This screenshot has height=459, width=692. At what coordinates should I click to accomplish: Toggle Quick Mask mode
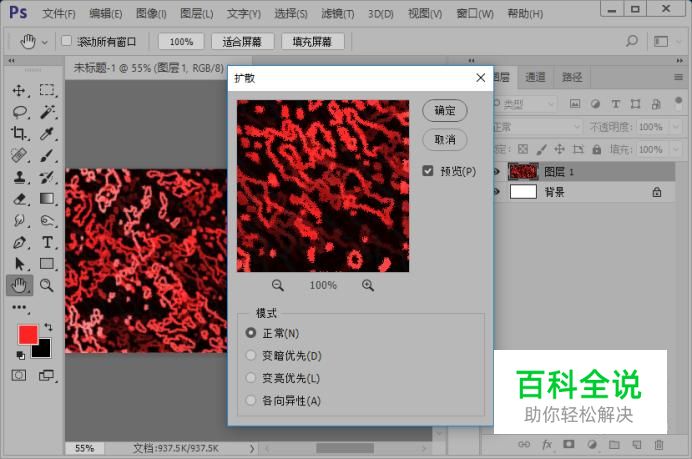pos(19,376)
